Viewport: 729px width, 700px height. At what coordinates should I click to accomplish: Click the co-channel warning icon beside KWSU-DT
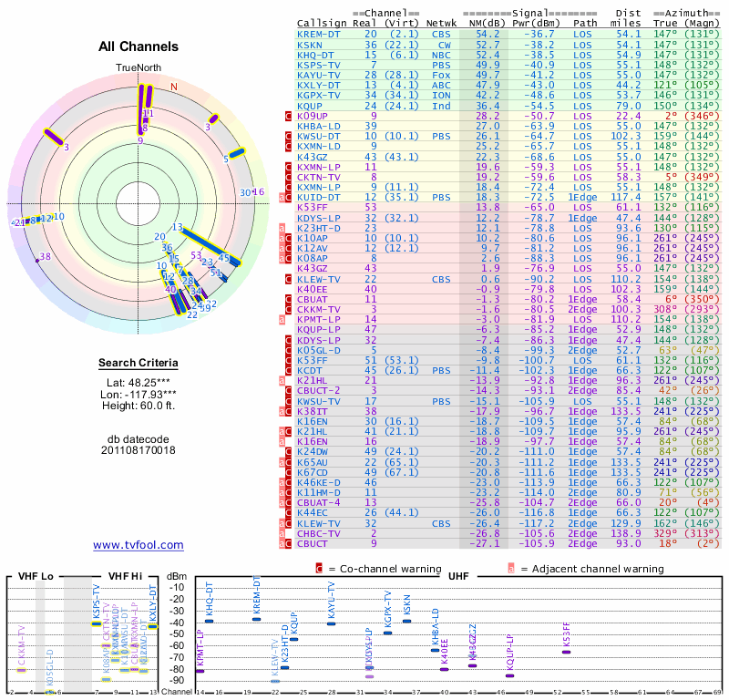coord(288,137)
